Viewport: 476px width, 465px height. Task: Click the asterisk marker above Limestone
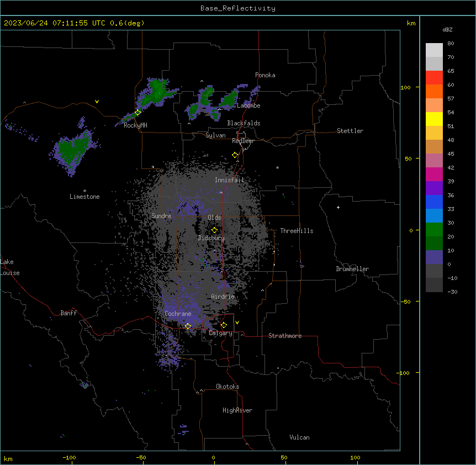point(84,191)
